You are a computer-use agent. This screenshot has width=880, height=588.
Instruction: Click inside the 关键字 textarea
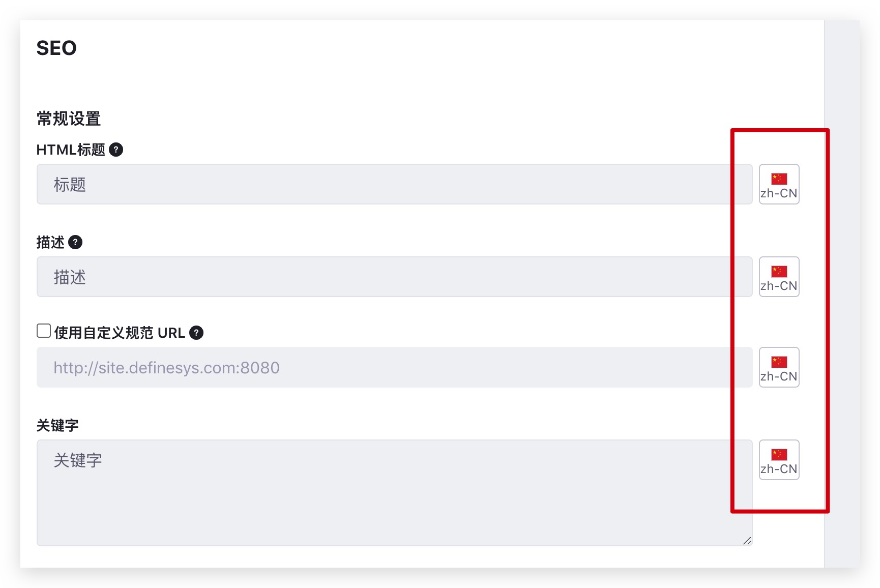pos(394,493)
